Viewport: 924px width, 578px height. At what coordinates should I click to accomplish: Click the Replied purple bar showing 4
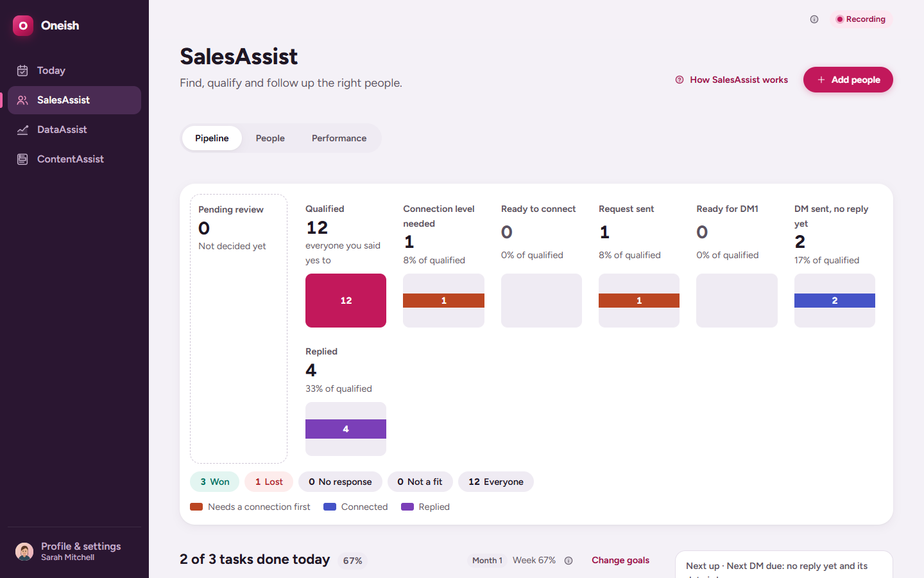[346, 429]
